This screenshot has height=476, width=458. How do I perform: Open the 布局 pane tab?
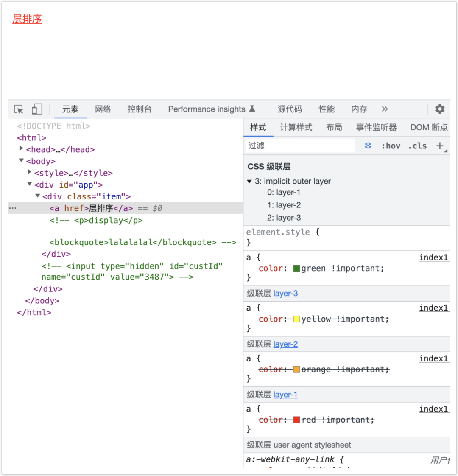tap(334, 127)
